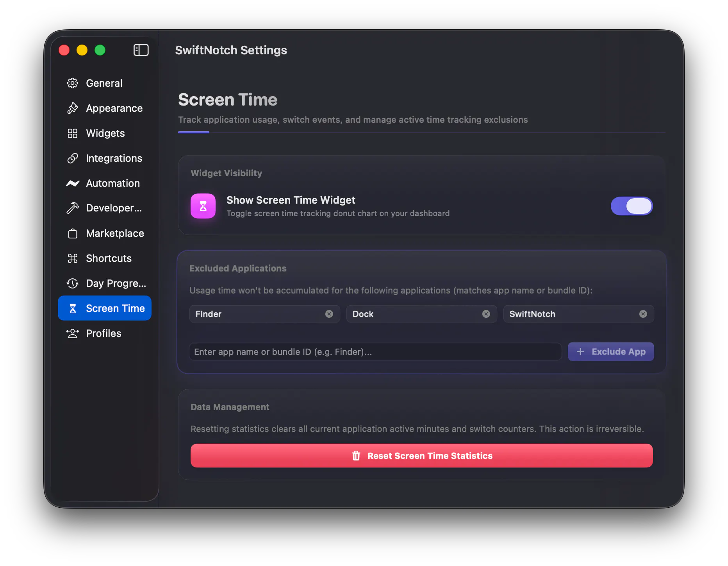Viewport: 728px width, 566px height.
Task: Click the Appearance paintbrush icon
Action: pyautogui.click(x=73, y=108)
